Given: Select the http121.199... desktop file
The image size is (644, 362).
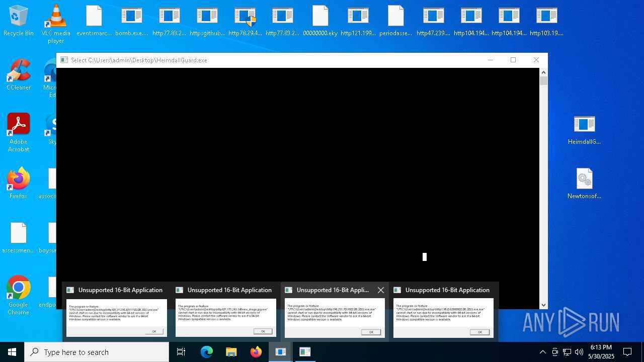Looking at the screenshot, I should point(358,21).
